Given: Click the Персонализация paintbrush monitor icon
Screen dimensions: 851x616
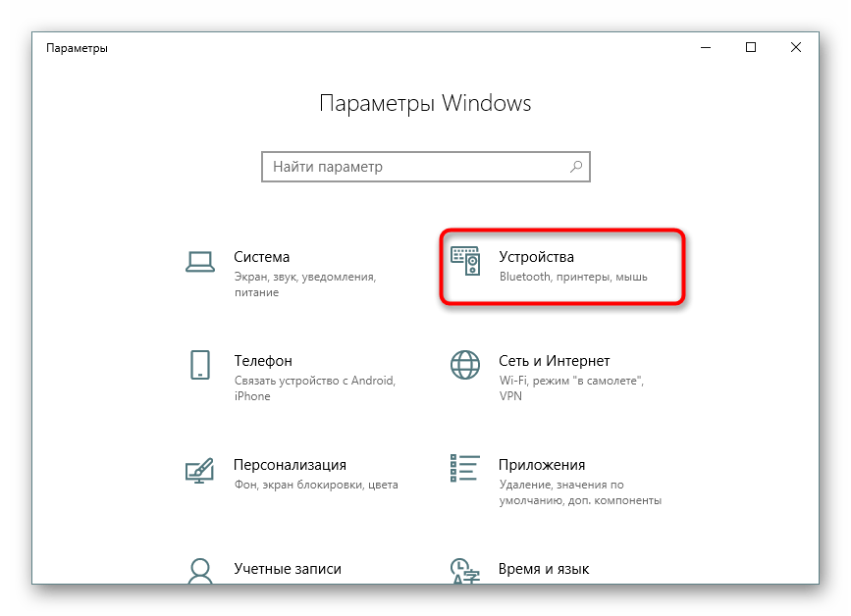Looking at the screenshot, I should tap(199, 470).
